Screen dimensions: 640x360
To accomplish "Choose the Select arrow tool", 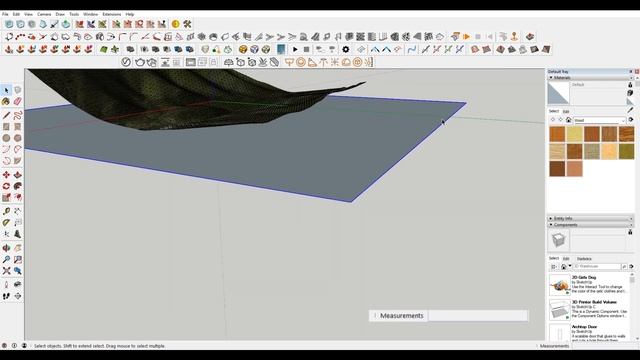I will point(6,90).
